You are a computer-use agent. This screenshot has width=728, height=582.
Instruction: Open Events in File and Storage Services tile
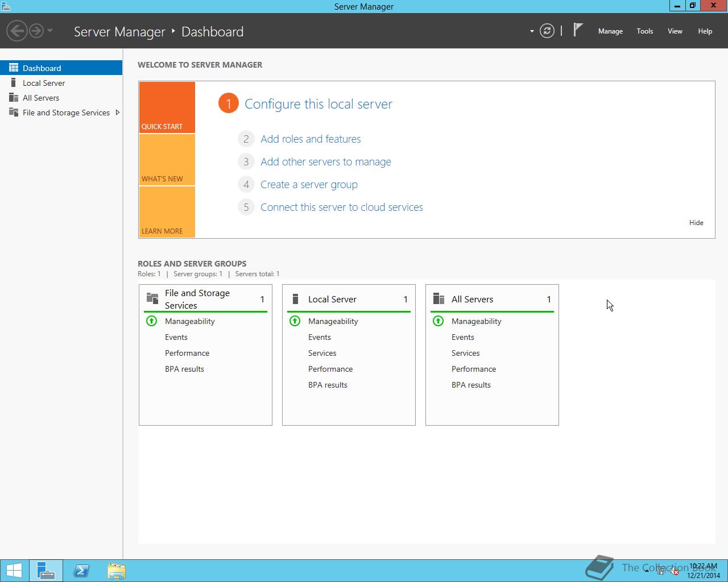[176, 337]
